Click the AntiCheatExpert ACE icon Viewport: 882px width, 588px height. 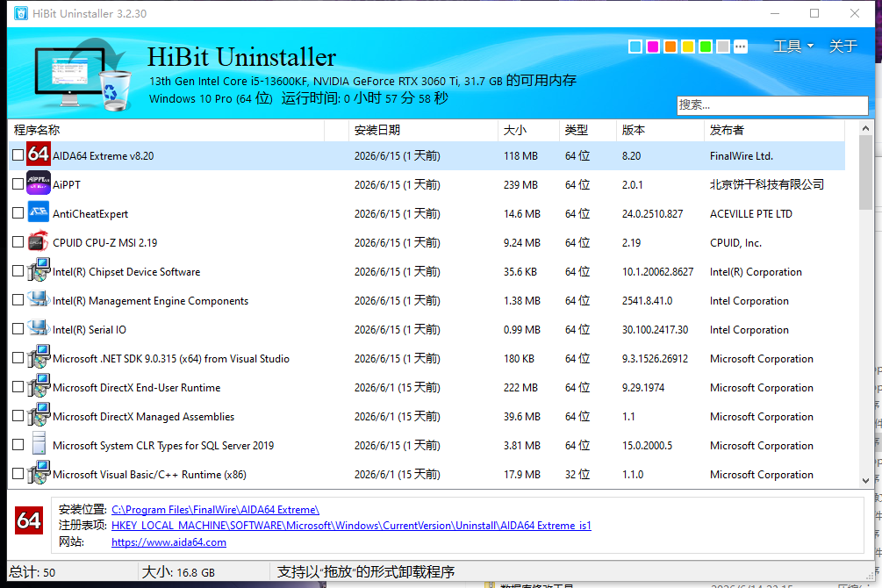[39, 212]
